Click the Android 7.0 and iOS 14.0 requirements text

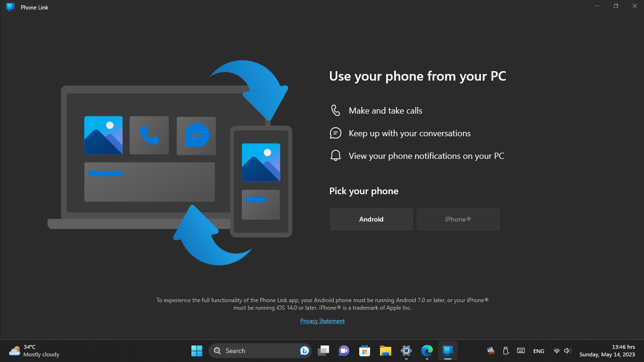(x=322, y=304)
